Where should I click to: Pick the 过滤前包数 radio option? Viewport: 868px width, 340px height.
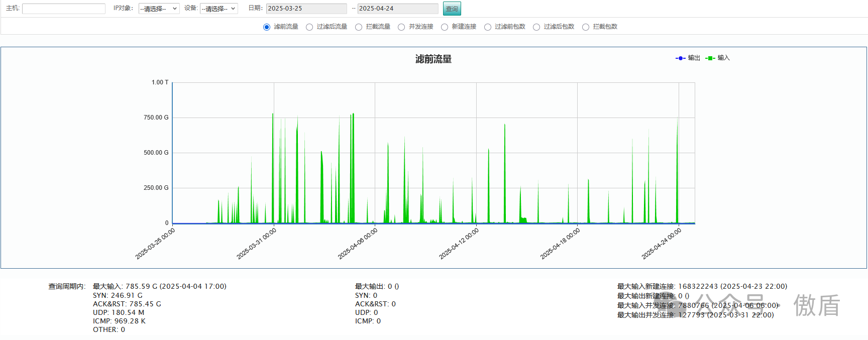pos(488,27)
